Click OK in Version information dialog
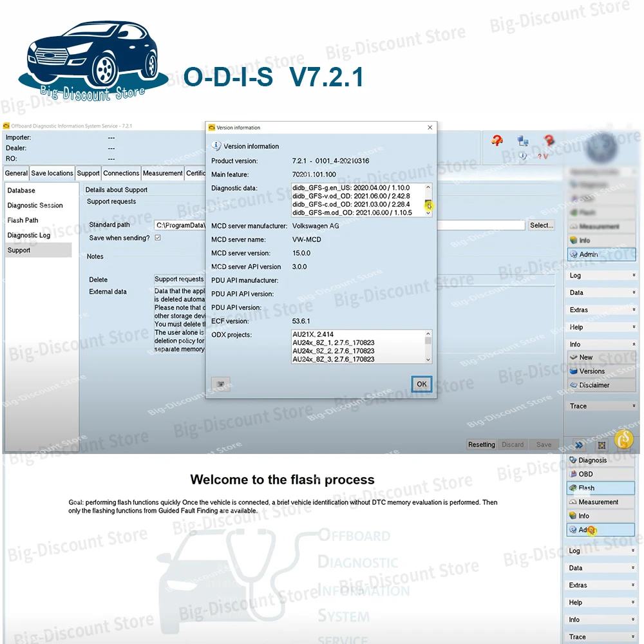The height and width of the screenshot is (644, 644). [x=422, y=384]
